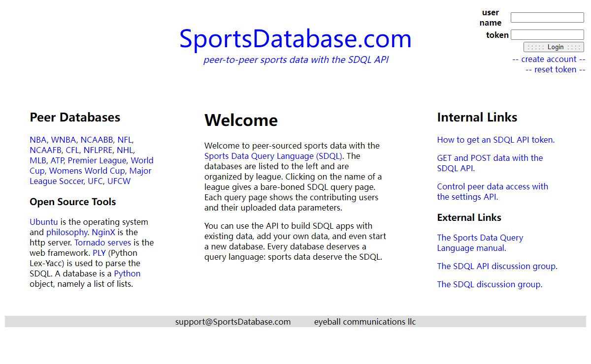Click the peer-to-peer sports data tagline
The image size is (591, 364).
point(296,60)
